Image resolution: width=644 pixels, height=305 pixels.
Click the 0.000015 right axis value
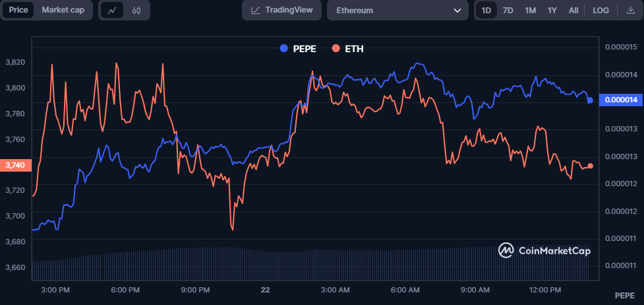coord(621,47)
